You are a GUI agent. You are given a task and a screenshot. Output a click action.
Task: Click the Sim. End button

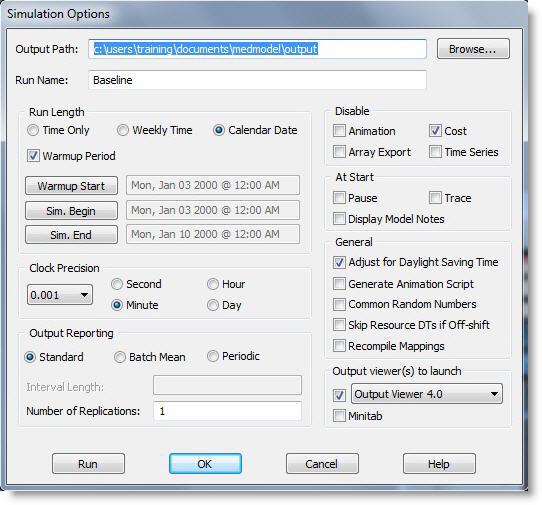(x=71, y=235)
